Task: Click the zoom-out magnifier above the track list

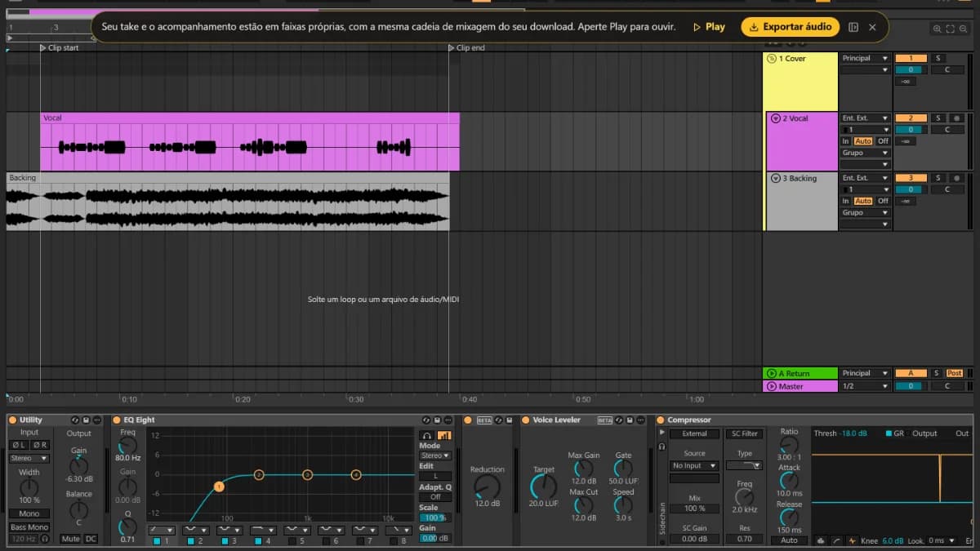Action: tap(963, 29)
